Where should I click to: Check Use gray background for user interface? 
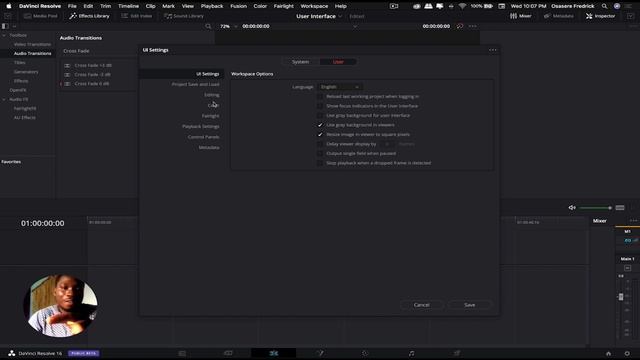tap(320, 116)
